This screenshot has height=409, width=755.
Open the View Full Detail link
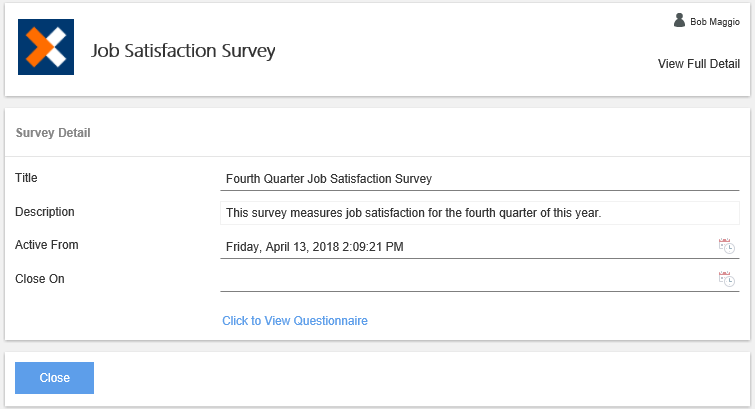click(x=698, y=64)
